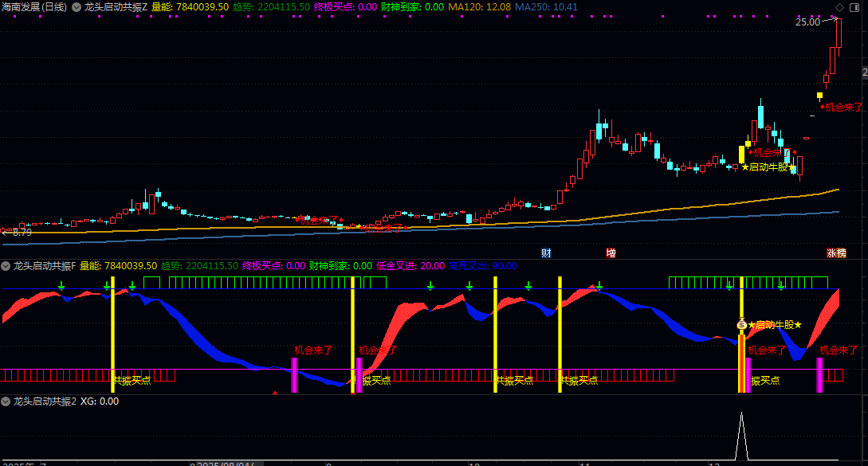The width and height of the screenshot is (868, 466).
Task: Click the leftmost 共振买点 yellow bar
Action: click(x=112, y=335)
